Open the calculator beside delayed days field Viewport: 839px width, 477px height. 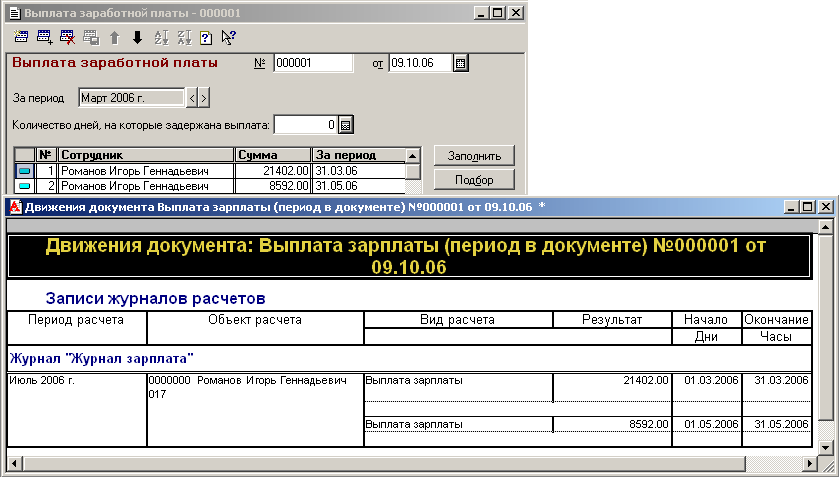tap(346, 125)
